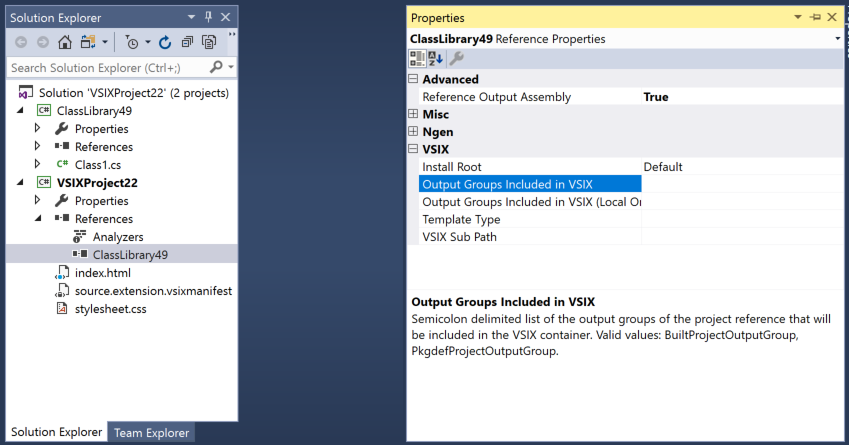The image size is (849, 445).
Task: Click the Alphabetical sort icon in Properties
Action: 435,58
